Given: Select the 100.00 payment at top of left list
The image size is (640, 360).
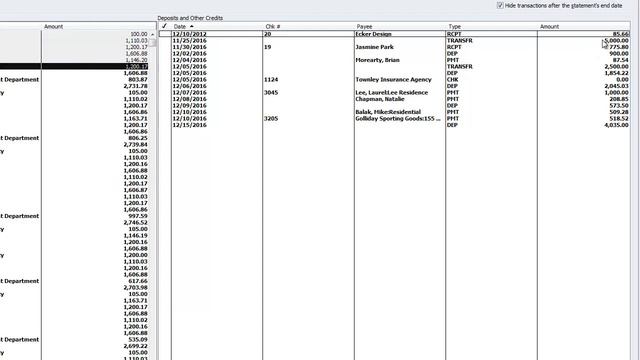Looking at the screenshot, I should 74,34.
